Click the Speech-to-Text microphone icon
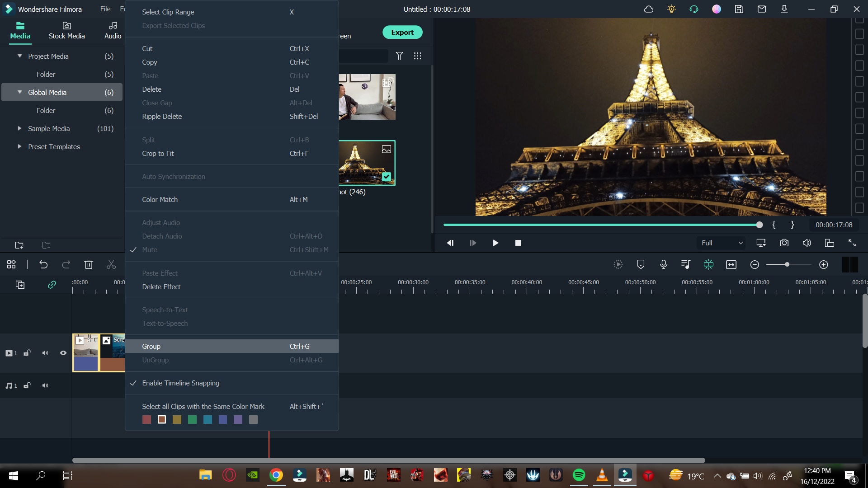This screenshot has height=488, width=868. pos(664,264)
